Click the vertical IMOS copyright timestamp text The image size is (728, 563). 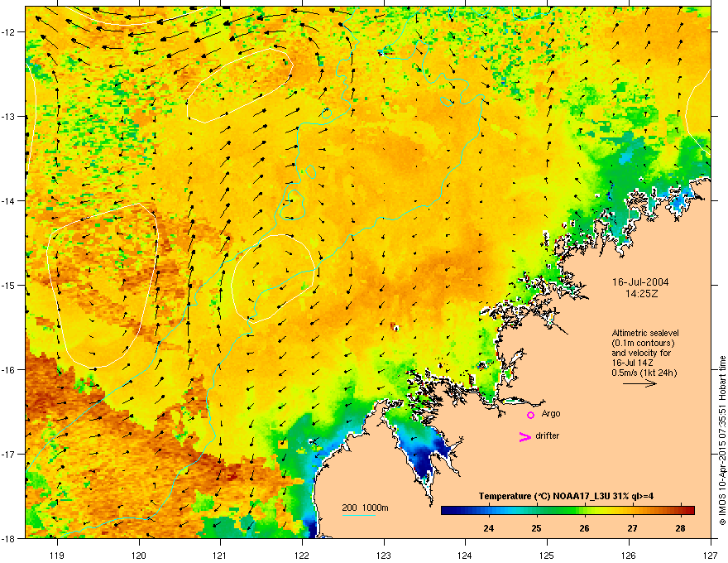click(722, 440)
